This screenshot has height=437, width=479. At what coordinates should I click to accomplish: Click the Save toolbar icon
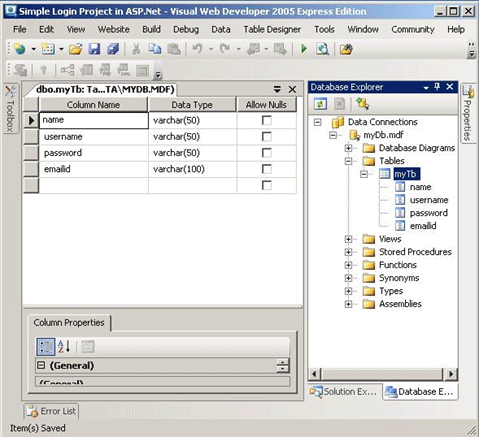click(x=94, y=49)
